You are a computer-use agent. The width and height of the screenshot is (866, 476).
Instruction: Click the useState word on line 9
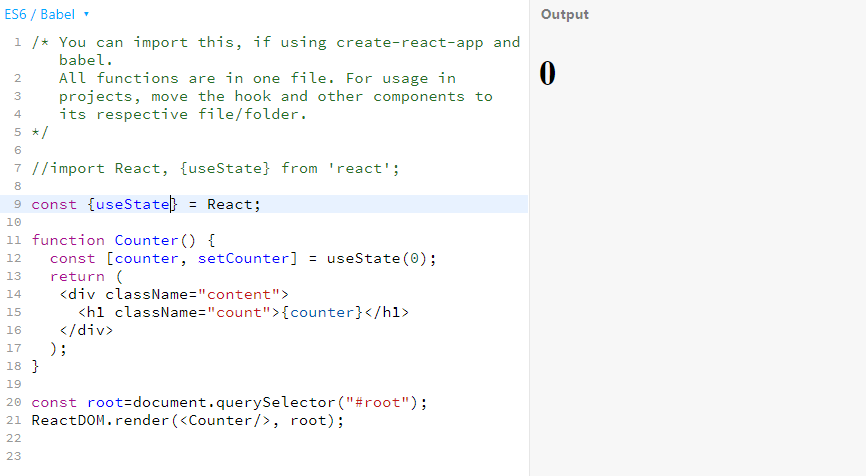[133, 204]
